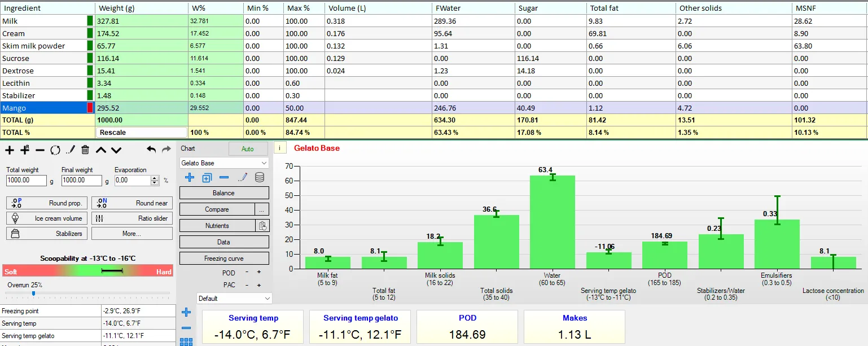This screenshot has height=346, width=868.
Task: Click the delete ingredient trash icon
Action: coord(85,150)
